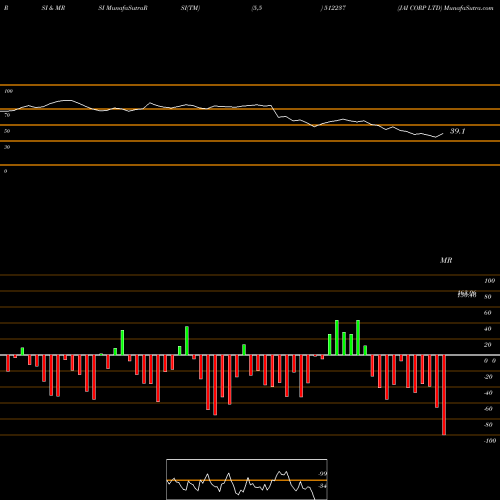Image resolution: width=500 pixels, height=500 pixels.
Task: Click RSI axis label 50
Action: click(7, 131)
